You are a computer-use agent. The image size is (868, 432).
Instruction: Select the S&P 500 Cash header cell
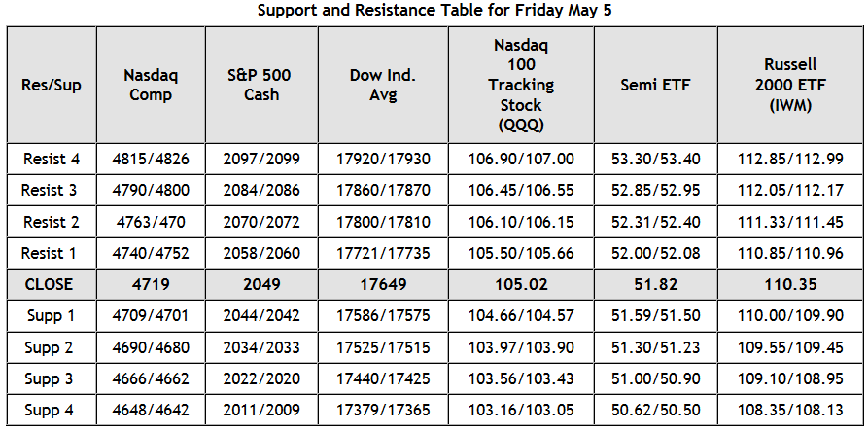coord(261,85)
